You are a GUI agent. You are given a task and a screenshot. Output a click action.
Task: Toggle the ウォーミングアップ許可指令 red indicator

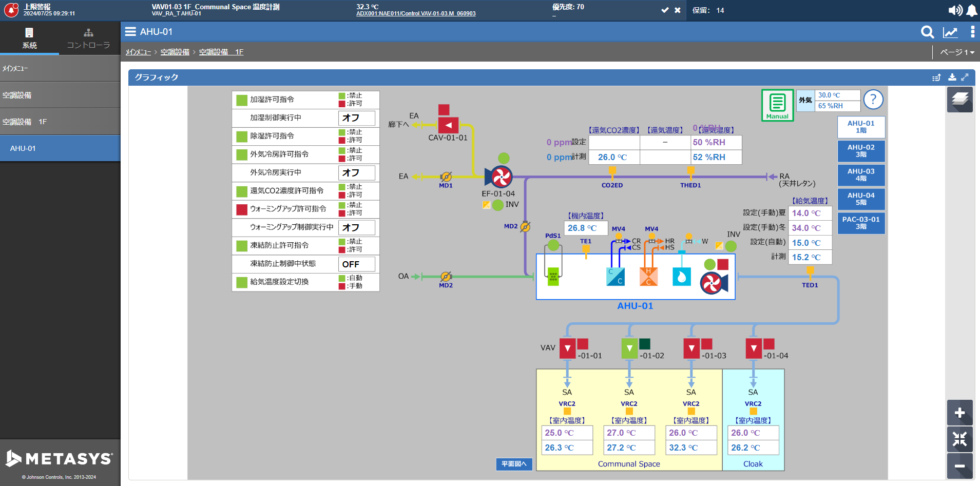[x=242, y=209]
